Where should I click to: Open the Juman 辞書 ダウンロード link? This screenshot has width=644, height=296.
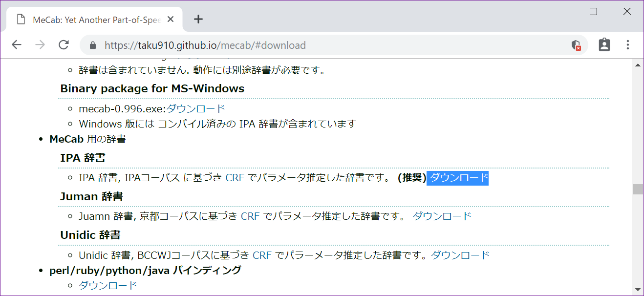(441, 215)
